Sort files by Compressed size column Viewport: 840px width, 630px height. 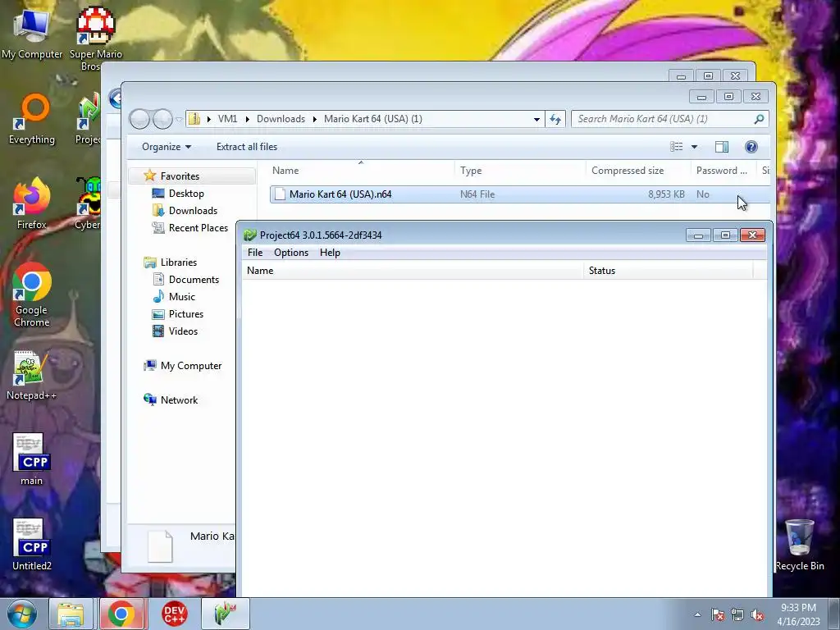(638, 171)
